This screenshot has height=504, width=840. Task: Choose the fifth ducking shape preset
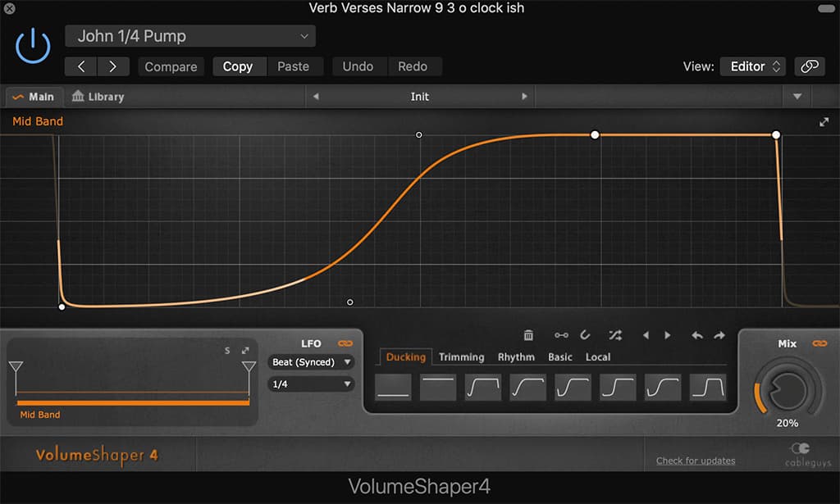coord(573,388)
